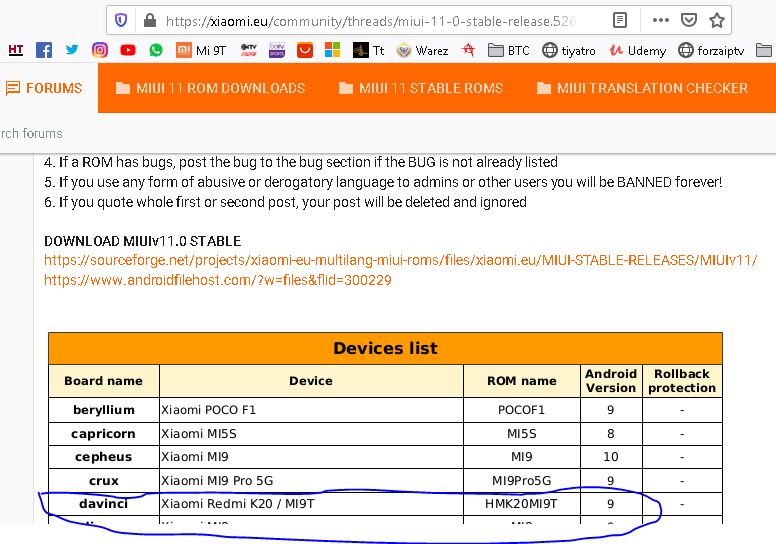Open the AliExpress orange bag bookmark

305,50
